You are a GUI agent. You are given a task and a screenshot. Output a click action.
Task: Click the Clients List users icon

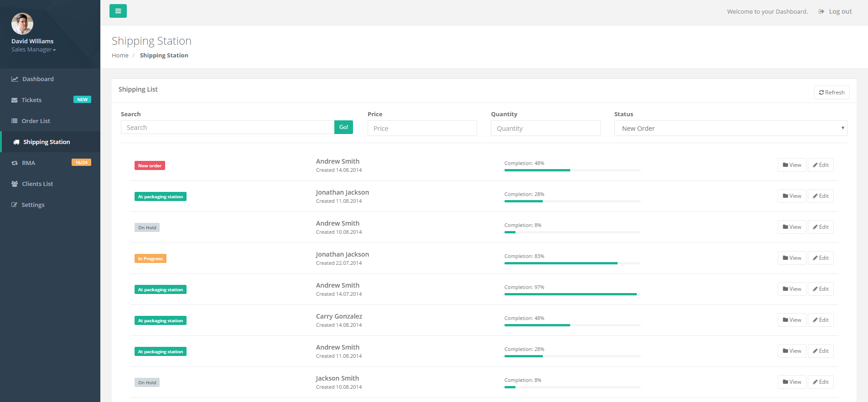click(x=15, y=184)
